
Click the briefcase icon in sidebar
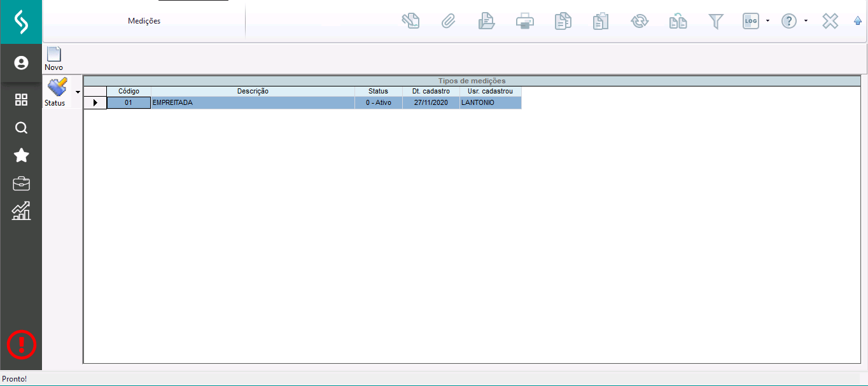pyautogui.click(x=21, y=184)
